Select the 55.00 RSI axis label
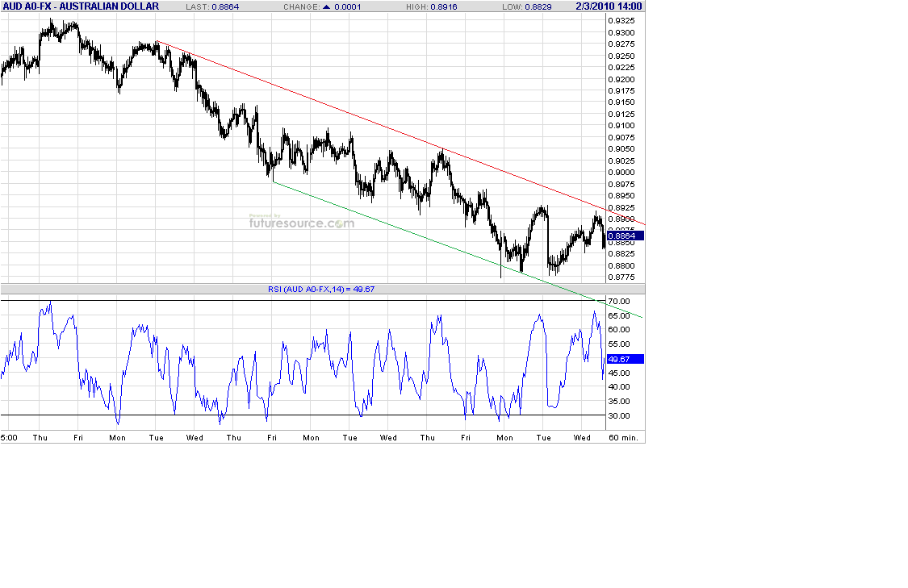 619,344
